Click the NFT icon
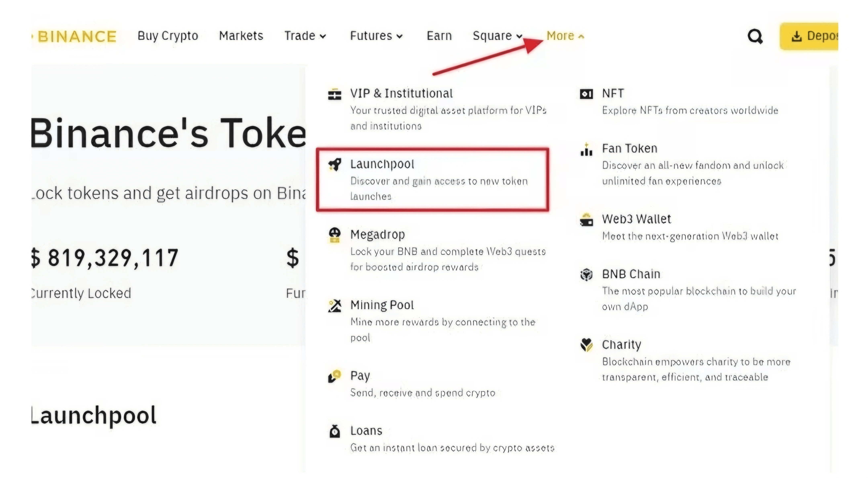Viewport: 868px width, 478px height. [586, 94]
